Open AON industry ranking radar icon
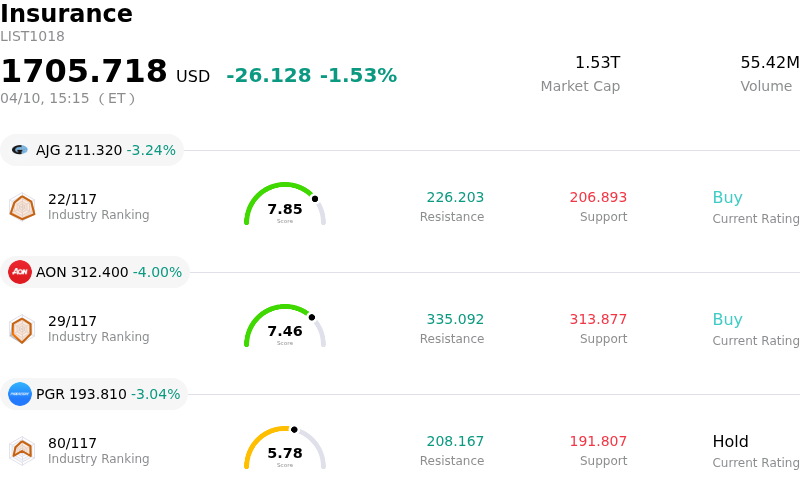Viewport: 800px width, 488px height. pos(22,329)
